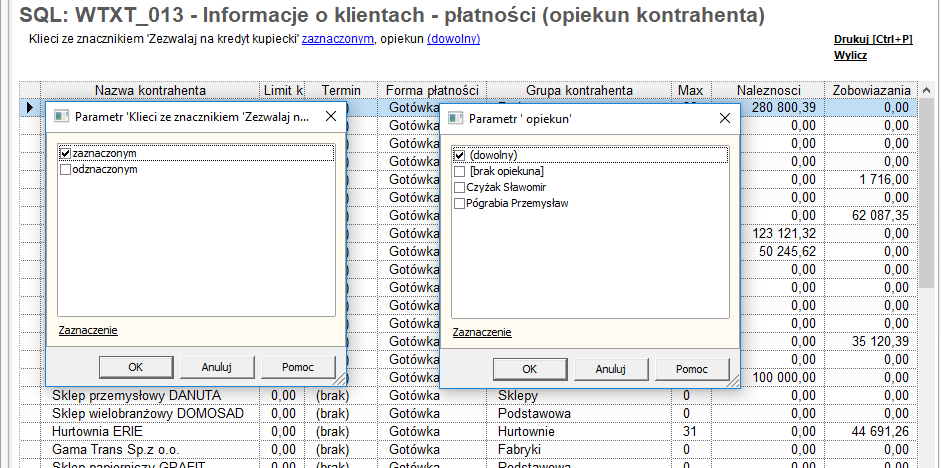The image size is (941, 468).
Task: Click the 'Forma płatności' column header
Action: coord(432,90)
